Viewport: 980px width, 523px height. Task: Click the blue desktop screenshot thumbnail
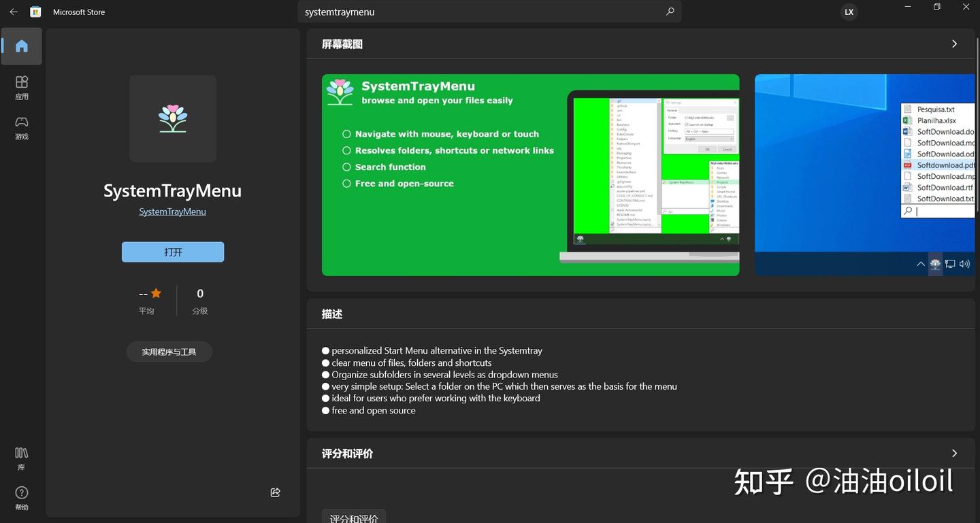[x=864, y=175]
